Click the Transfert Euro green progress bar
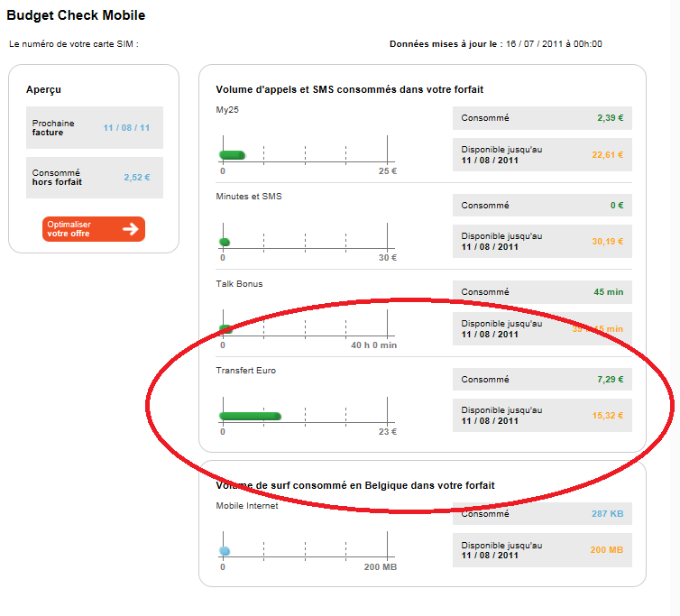Viewport: 680px width, 616px height. coord(250,416)
